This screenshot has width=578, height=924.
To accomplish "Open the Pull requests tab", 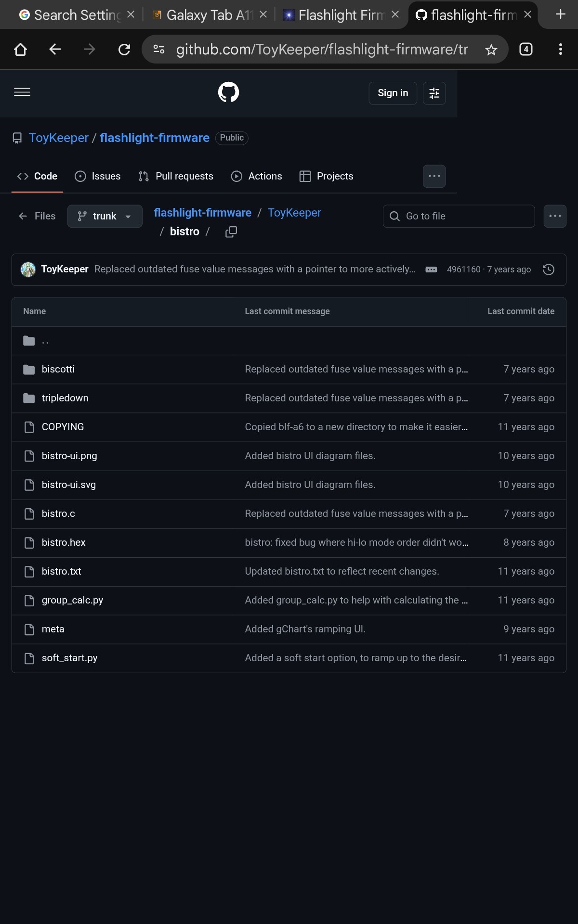I will (x=176, y=176).
